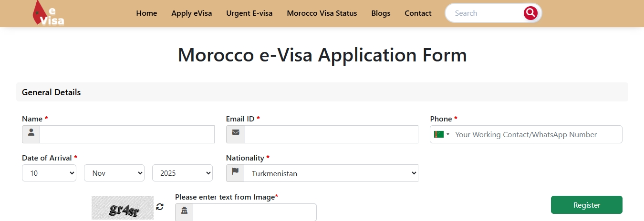Click the envelope icon beside Email field

pos(235,134)
